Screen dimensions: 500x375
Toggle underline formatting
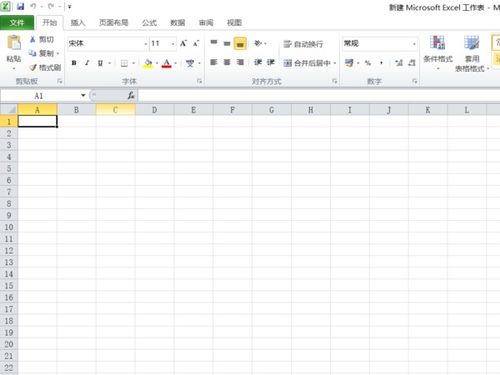[x=100, y=63]
